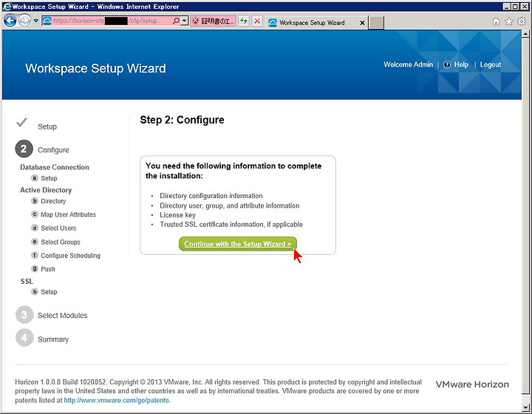Click the step 2 circle icon
The image size is (532, 414).
click(x=24, y=149)
